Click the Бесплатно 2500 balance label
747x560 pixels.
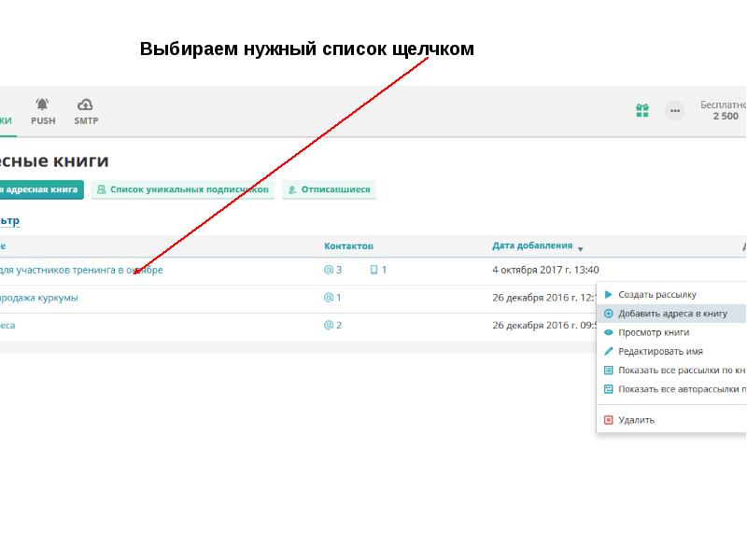(722, 109)
